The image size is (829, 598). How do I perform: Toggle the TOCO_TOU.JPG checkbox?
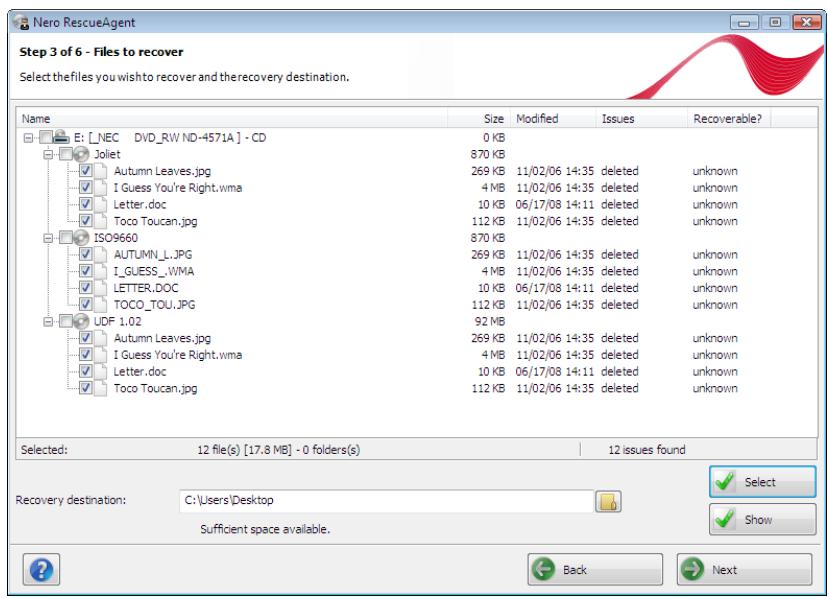pos(86,305)
